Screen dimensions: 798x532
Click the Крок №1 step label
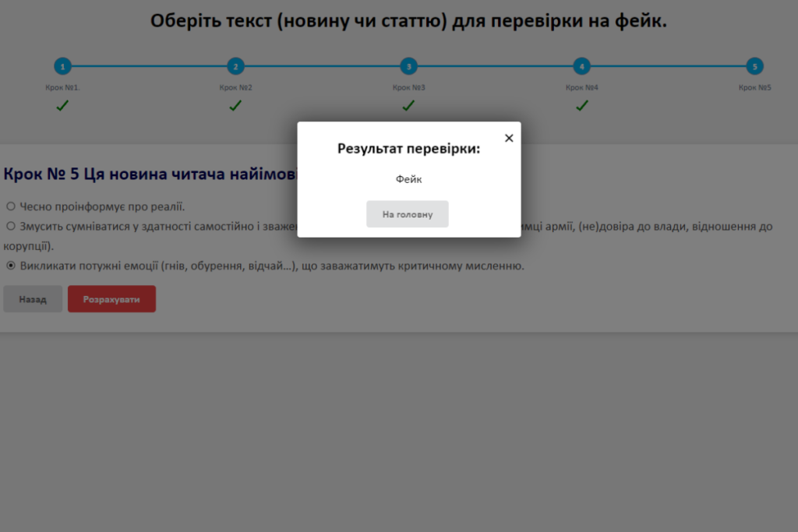[62, 87]
